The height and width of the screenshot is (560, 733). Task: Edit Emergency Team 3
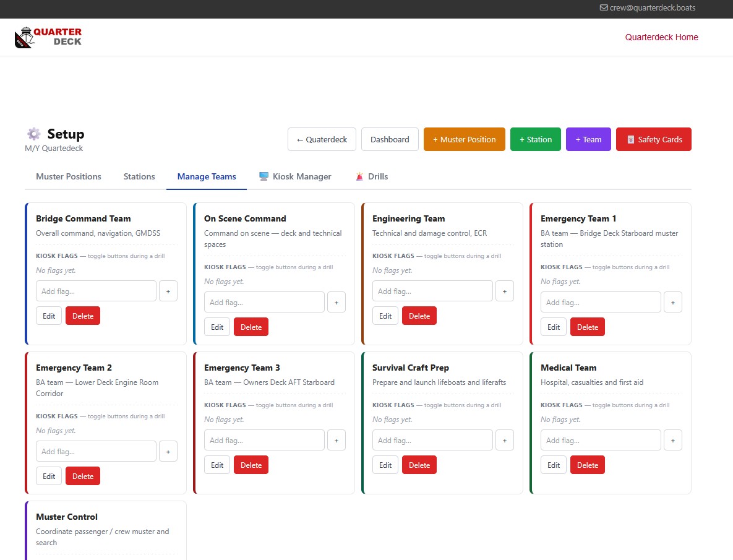(217, 465)
